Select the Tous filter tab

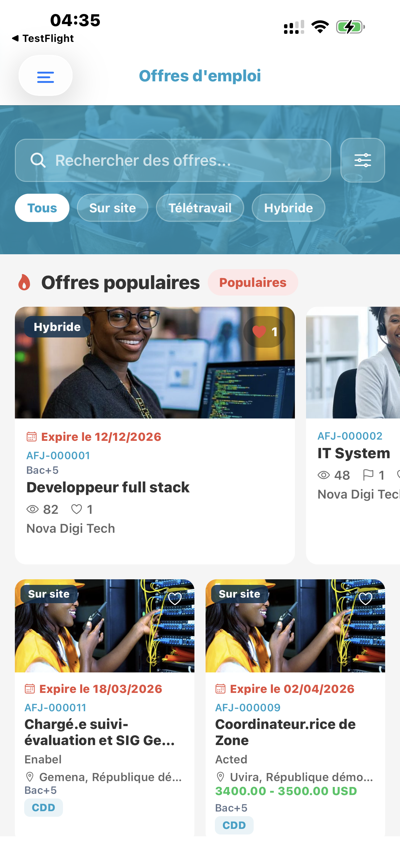tap(42, 208)
